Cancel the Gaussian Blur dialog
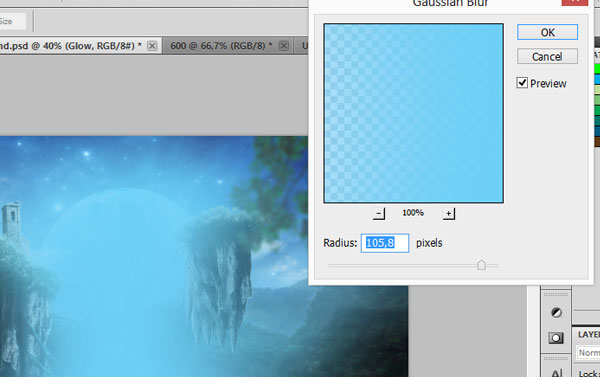Viewport: 600px width, 377px height. click(x=547, y=57)
